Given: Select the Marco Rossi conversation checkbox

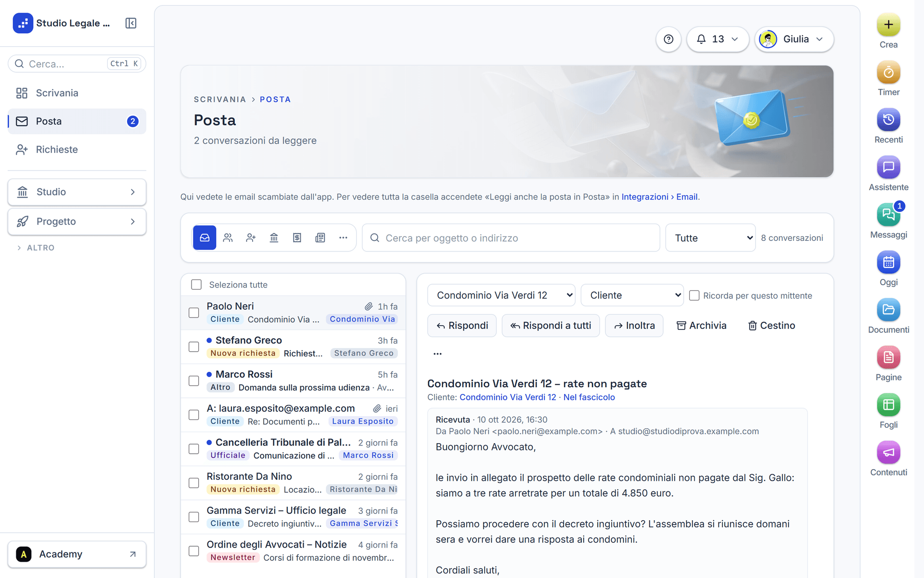Looking at the screenshot, I should click(194, 381).
